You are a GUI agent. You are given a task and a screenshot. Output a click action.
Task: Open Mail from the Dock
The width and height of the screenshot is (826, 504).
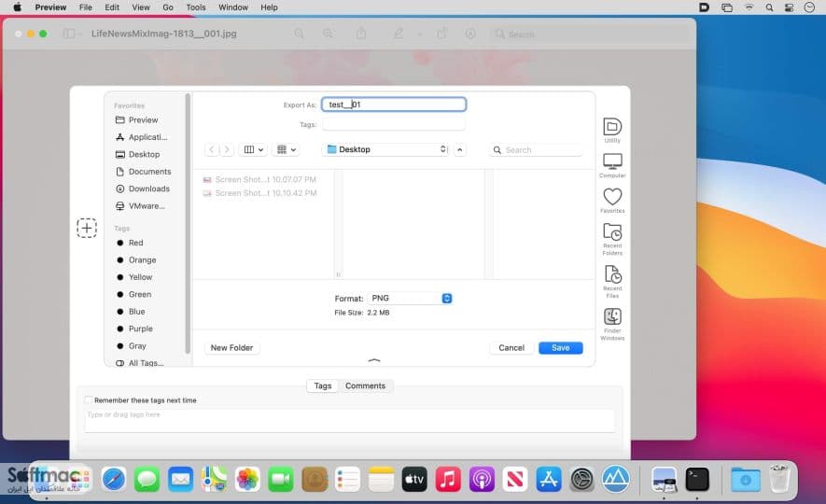pyautogui.click(x=181, y=480)
